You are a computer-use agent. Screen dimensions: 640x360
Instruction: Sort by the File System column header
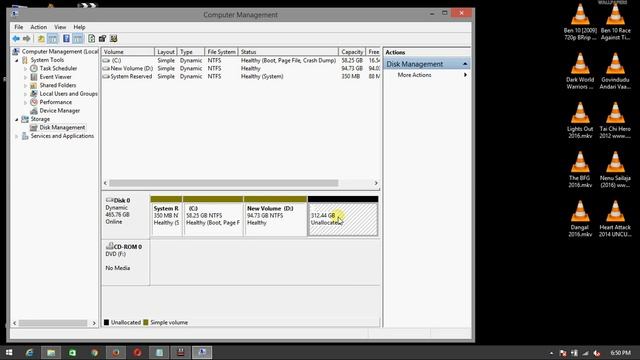click(x=221, y=52)
